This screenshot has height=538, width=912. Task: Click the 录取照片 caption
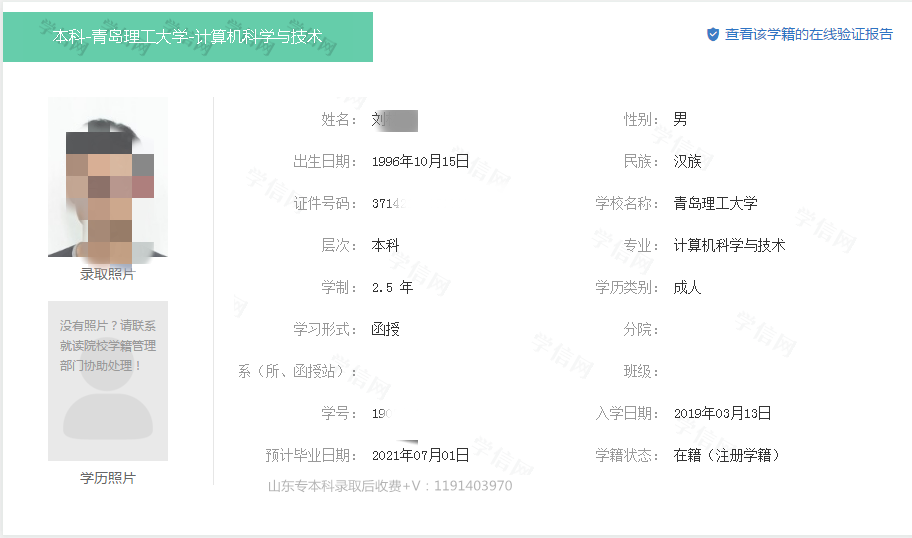coord(108,274)
